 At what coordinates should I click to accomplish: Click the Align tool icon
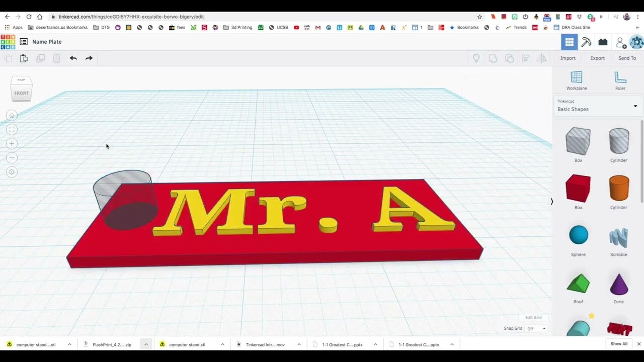pyautogui.click(x=526, y=58)
